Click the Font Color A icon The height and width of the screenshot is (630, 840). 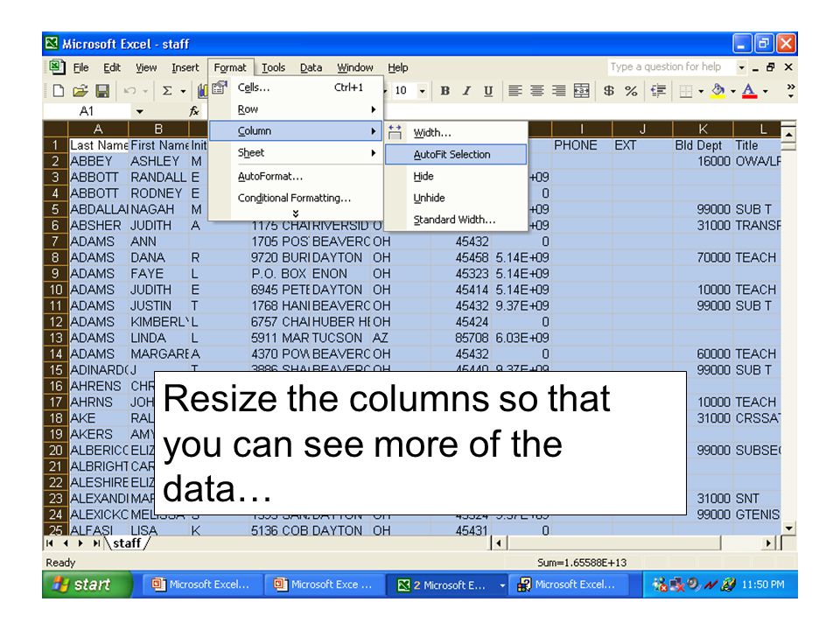pyautogui.click(x=750, y=90)
